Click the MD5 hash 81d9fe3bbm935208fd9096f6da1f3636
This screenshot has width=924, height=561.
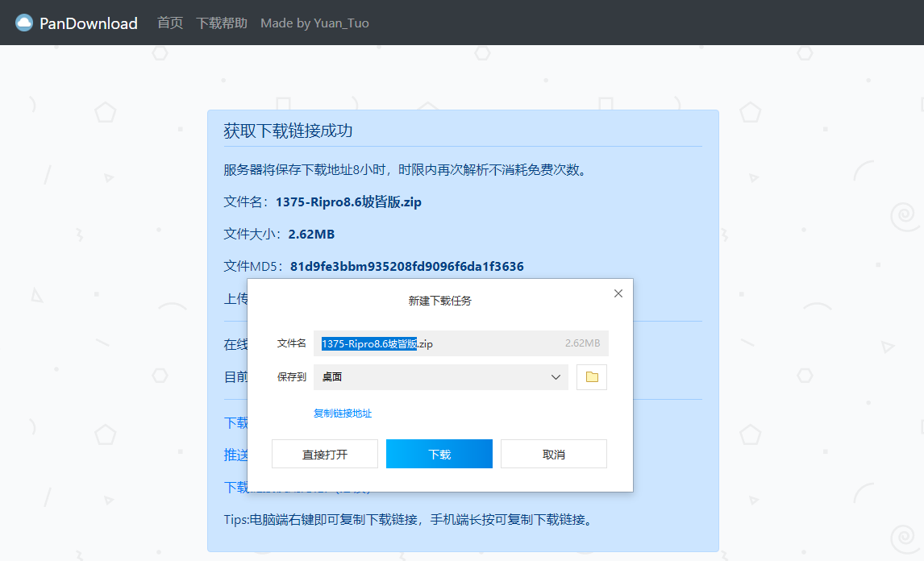click(406, 266)
